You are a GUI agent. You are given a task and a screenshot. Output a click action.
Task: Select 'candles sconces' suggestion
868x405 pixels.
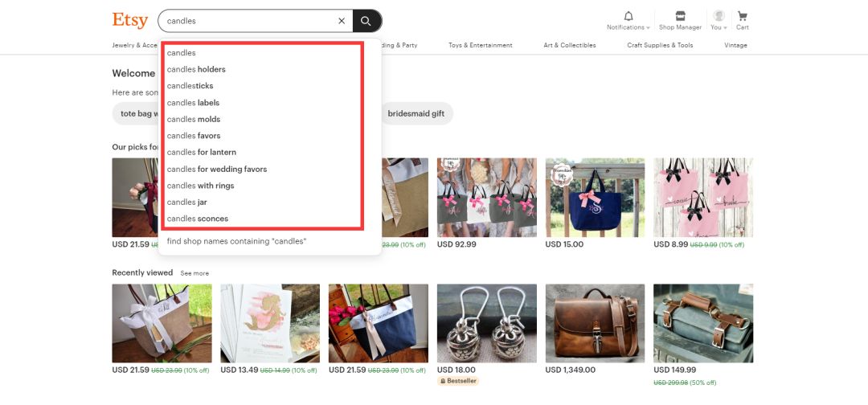tap(198, 219)
